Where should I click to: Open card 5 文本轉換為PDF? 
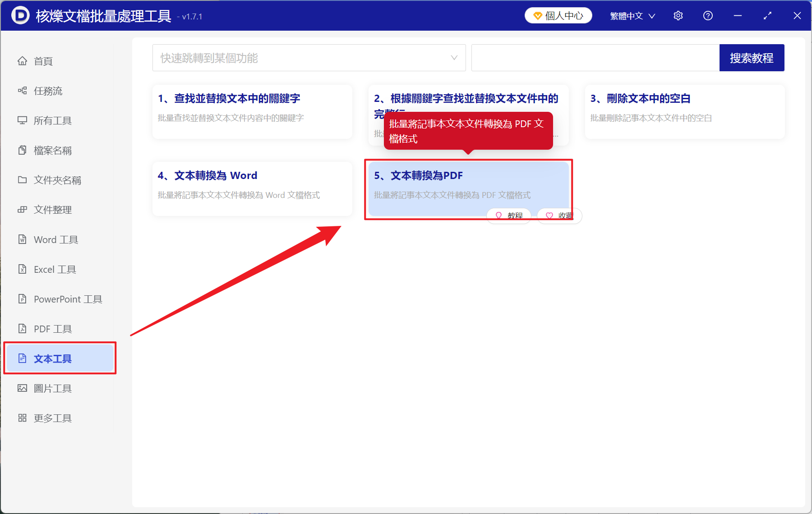(469, 189)
